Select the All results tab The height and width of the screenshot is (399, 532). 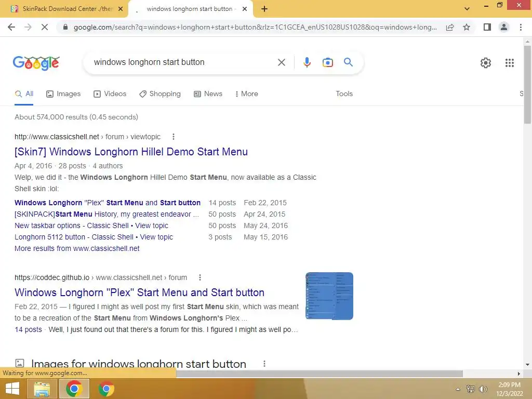[x=24, y=94]
